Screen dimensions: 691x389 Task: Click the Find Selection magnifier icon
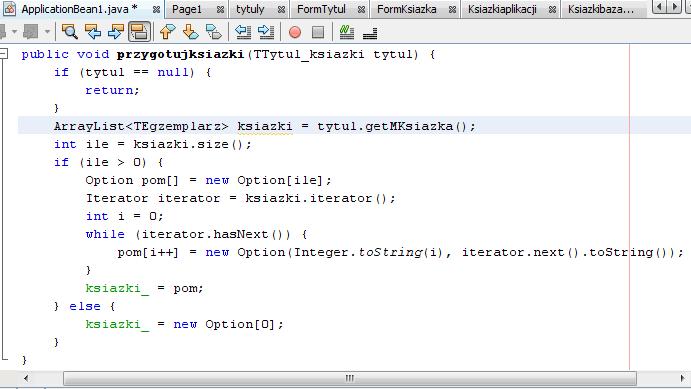[70, 32]
